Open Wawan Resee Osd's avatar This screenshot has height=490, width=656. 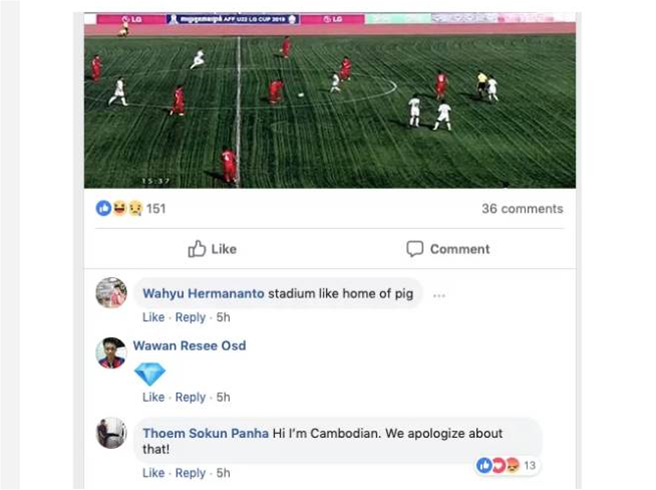point(111,353)
